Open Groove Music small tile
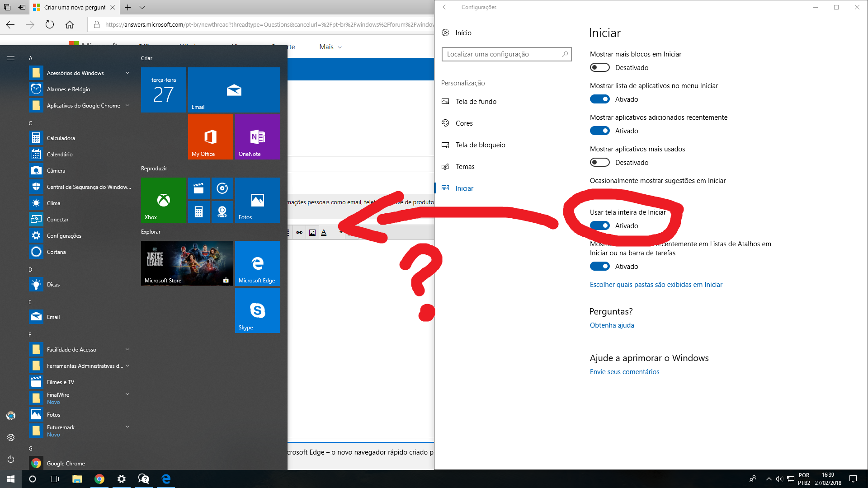The height and width of the screenshot is (488, 868). click(222, 188)
